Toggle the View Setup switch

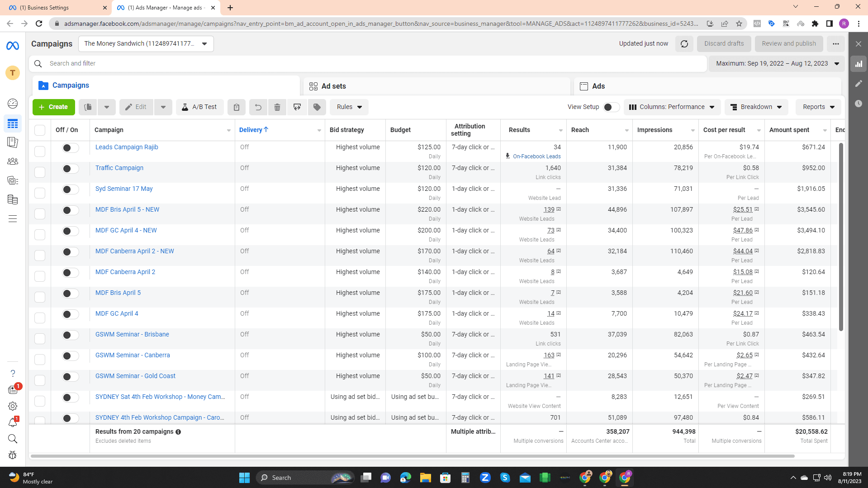(612, 107)
